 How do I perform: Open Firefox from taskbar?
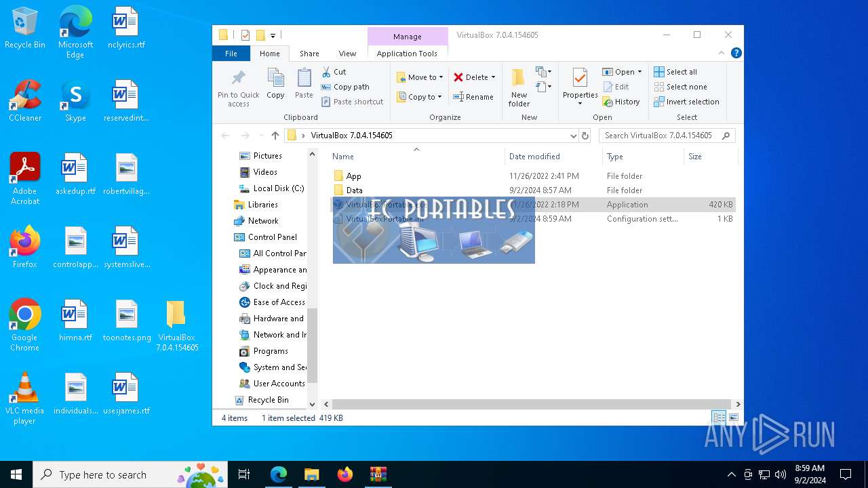click(x=344, y=474)
